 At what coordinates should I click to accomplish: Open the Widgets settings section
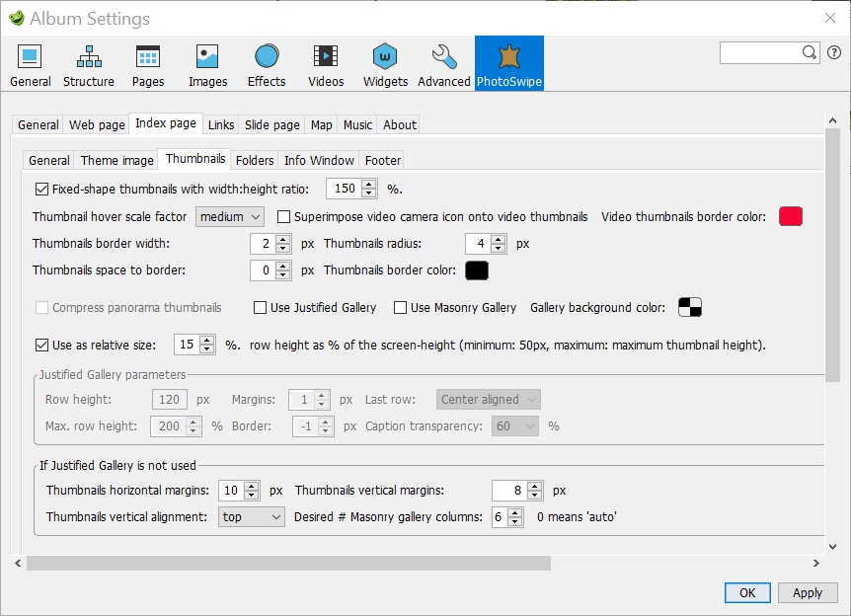coord(385,65)
